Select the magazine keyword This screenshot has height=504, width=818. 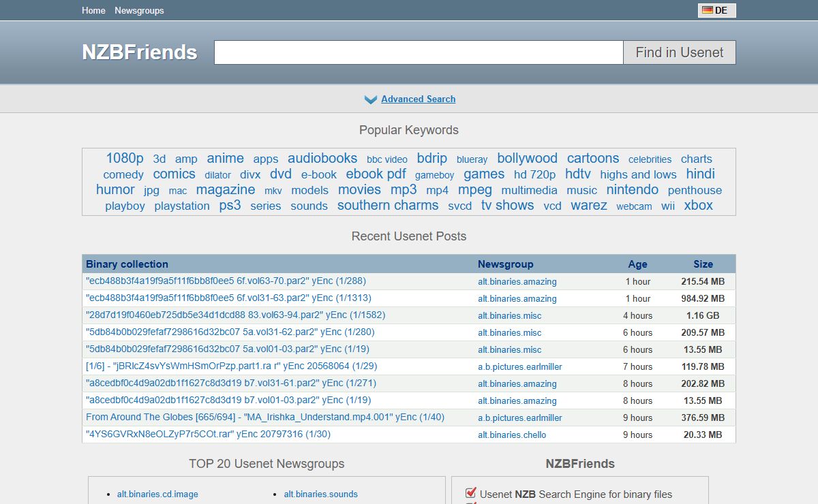[x=226, y=189]
